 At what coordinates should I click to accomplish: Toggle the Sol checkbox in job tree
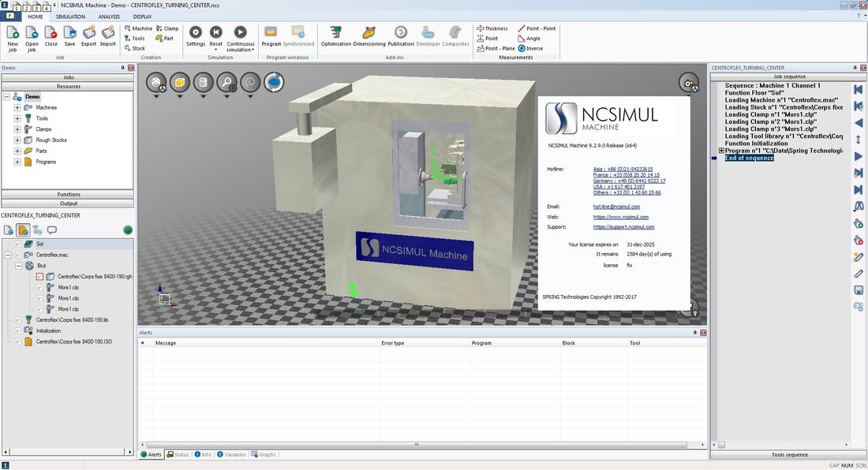pyautogui.click(x=17, y=244)
